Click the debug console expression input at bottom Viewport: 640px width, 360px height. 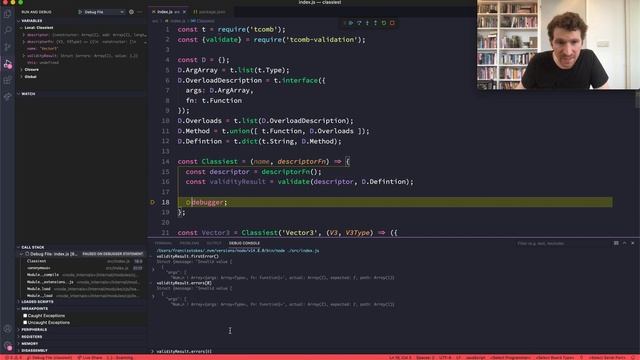(392, 351)
